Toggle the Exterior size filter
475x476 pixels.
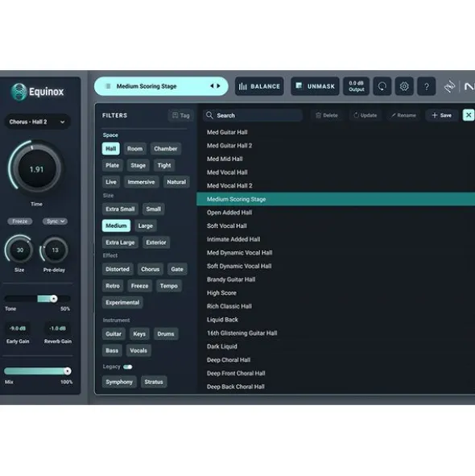[x=156, y=242]
